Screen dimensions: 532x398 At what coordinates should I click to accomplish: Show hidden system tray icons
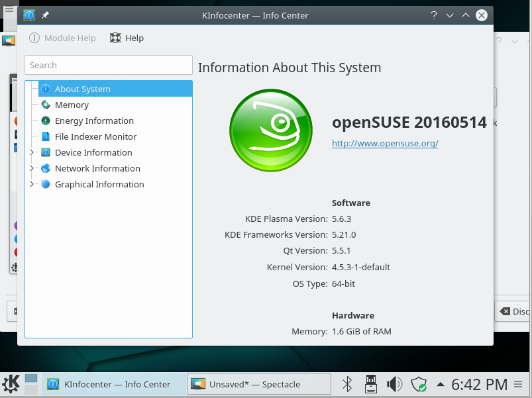[x=441, y=385]
